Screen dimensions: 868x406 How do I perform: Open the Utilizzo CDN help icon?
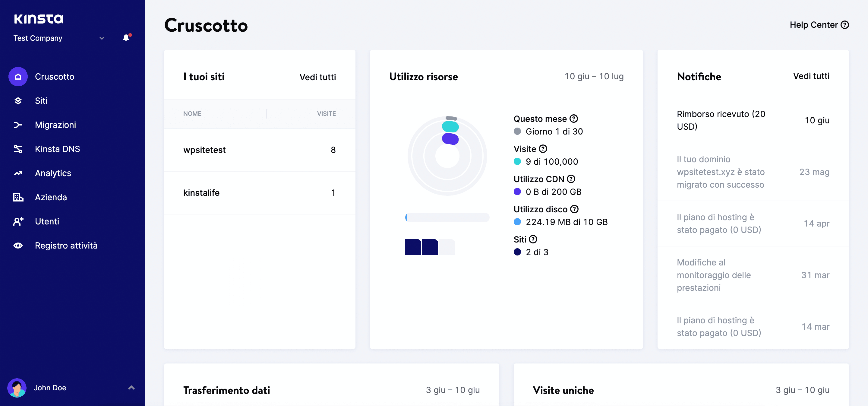[572, 179]
